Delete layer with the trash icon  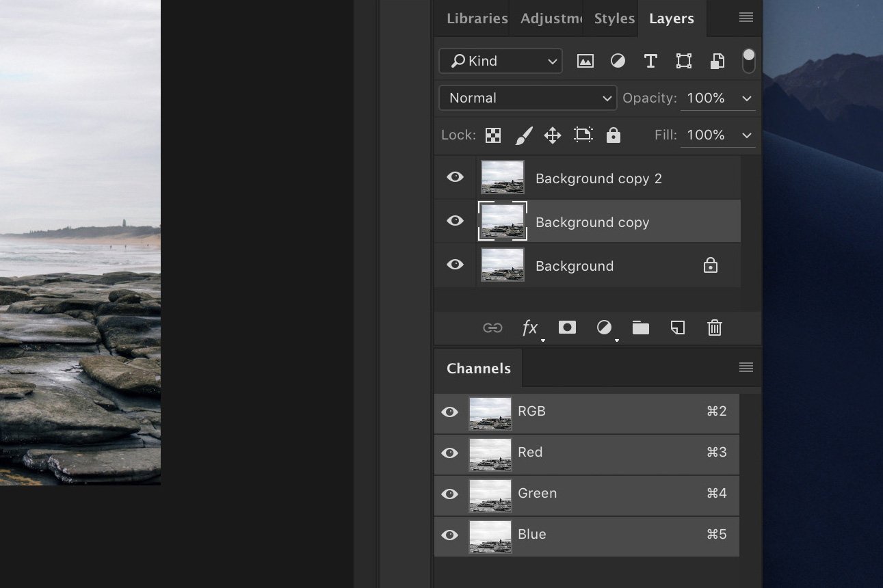[x=714, y=328]
